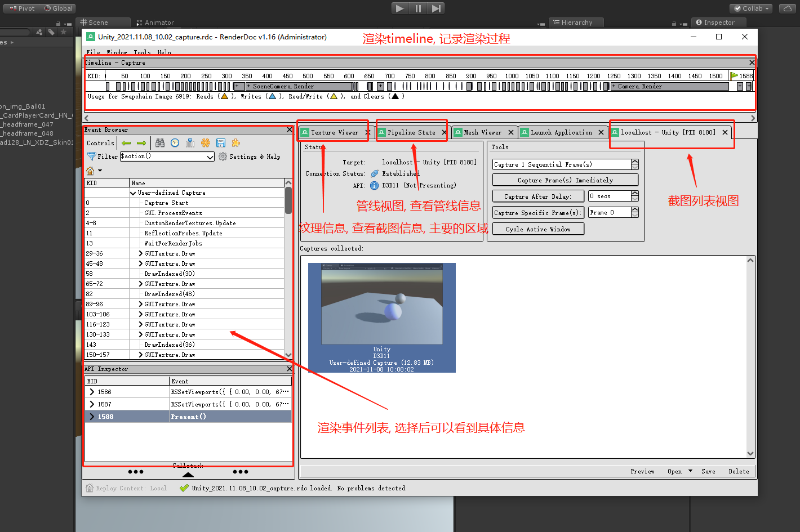Select Unity Animator tab
The height and width of the screenshot is (532, 800).
pyautogui.click(x=155, y=23)
